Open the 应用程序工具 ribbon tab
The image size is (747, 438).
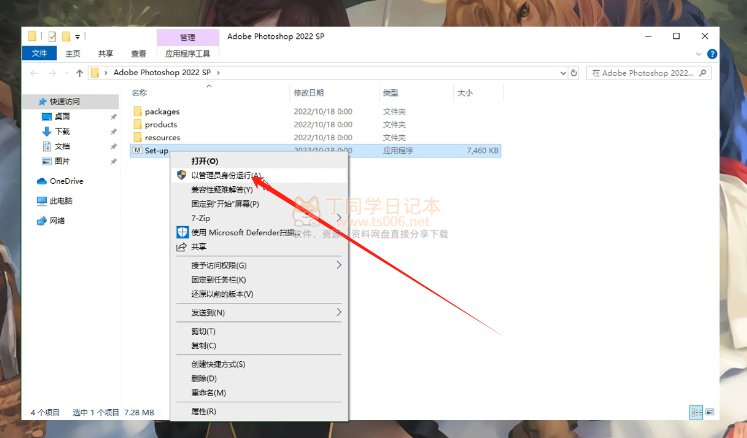point(187,53)
